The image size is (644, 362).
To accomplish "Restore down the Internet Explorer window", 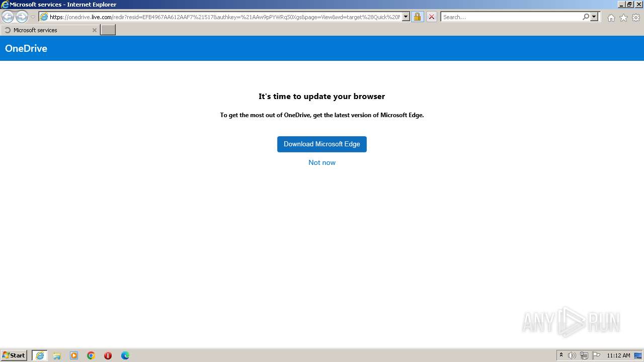I will (629, 5).
